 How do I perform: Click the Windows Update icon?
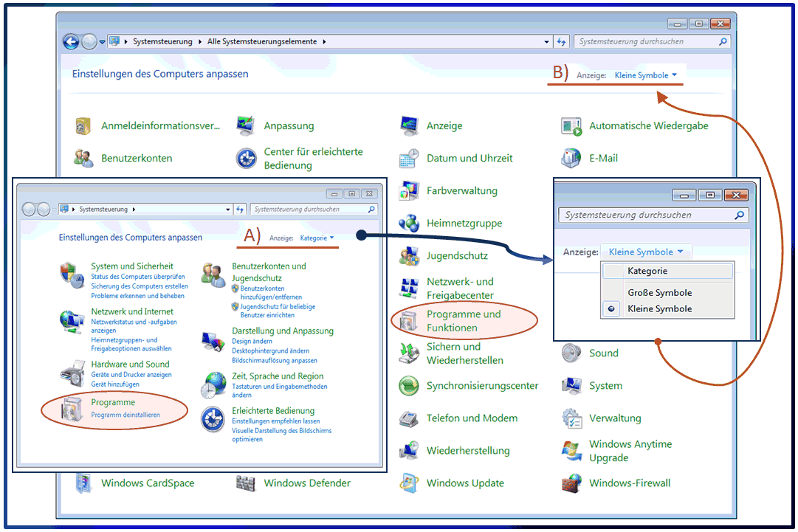[x=409, y=483]
